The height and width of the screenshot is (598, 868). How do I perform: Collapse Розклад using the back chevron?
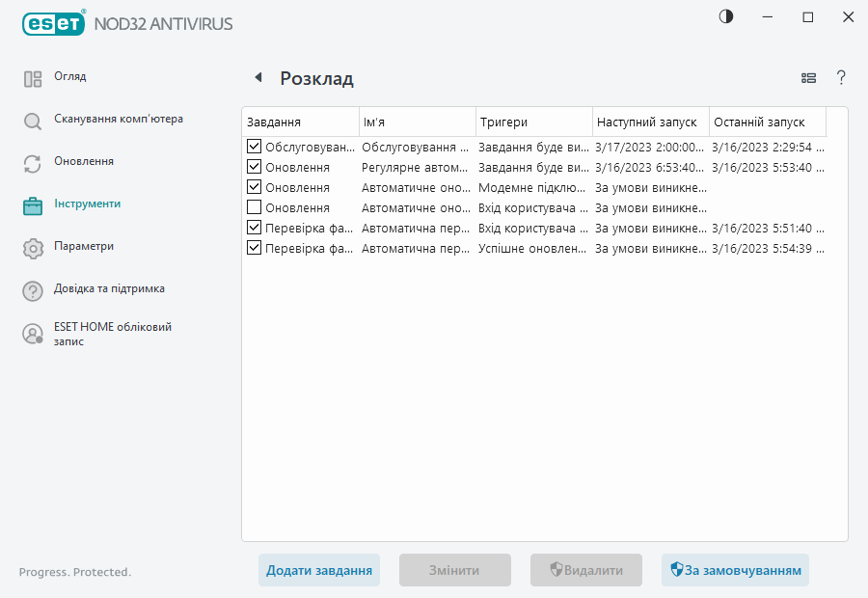(257, 78)
